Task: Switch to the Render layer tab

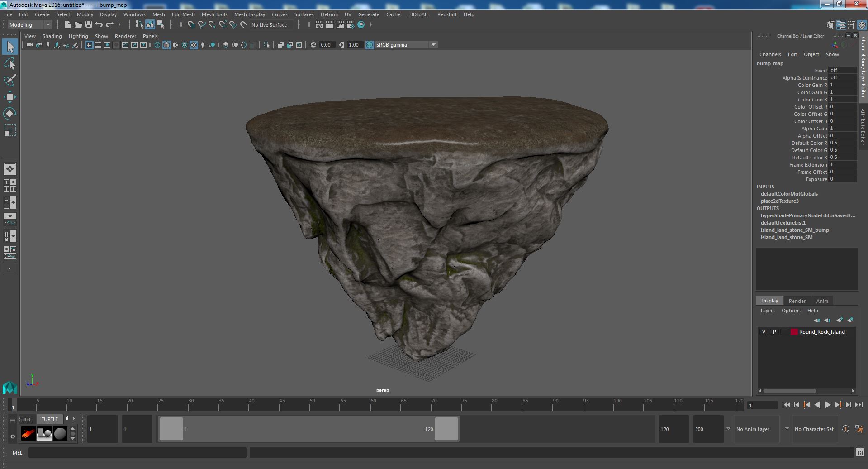Action: [797, 301]
